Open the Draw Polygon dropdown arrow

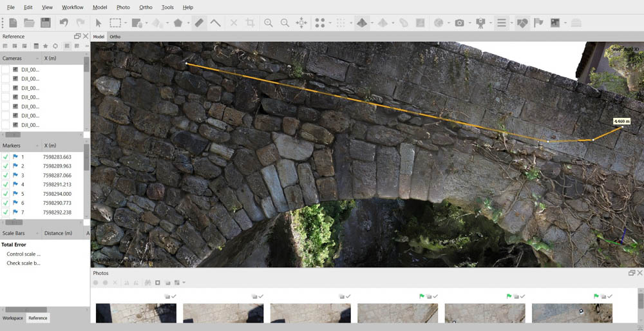tap(188, 23)
